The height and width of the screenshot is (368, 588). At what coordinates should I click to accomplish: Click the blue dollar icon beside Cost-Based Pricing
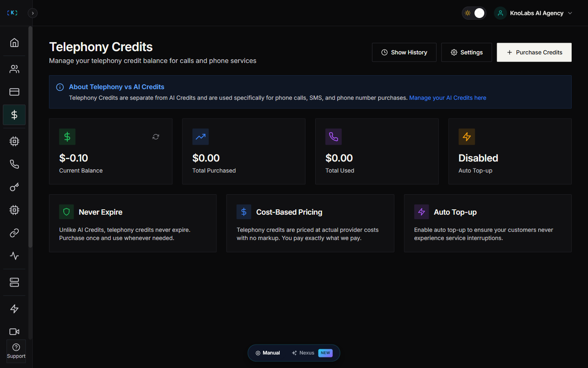click(244, 212)
